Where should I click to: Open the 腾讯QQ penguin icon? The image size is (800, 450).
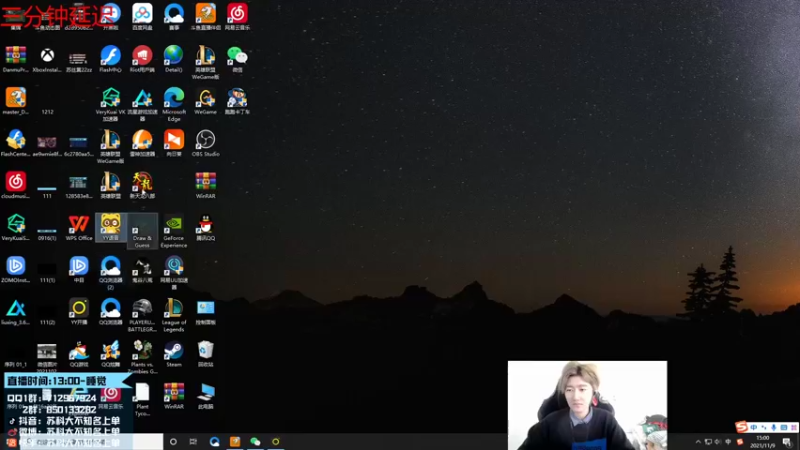(x=206, y=228)
